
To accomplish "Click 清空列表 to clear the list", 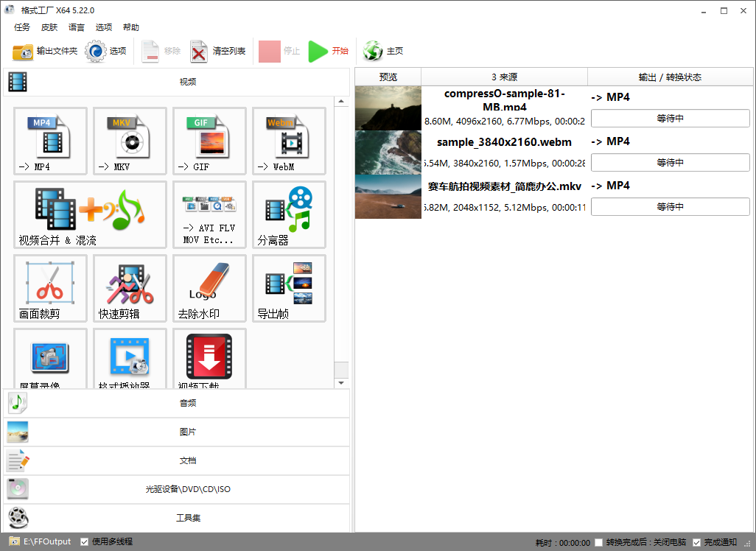I will click(x=218, y=51).
